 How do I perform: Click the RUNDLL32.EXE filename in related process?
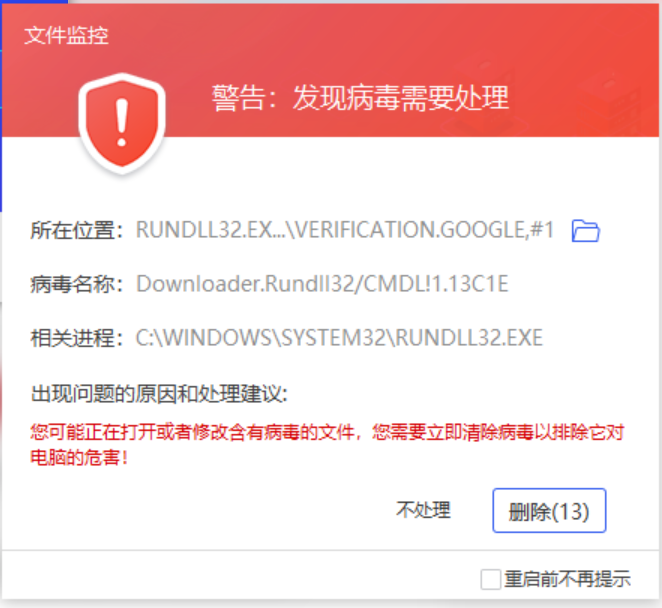pyautogui.click(x=469, y=338)
